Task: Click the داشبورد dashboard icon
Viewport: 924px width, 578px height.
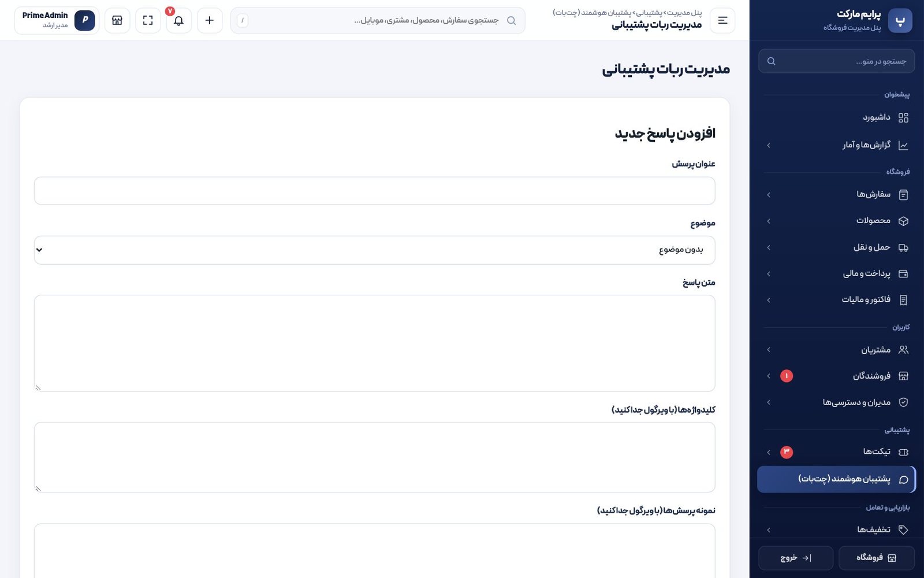Action: (904, 118)
